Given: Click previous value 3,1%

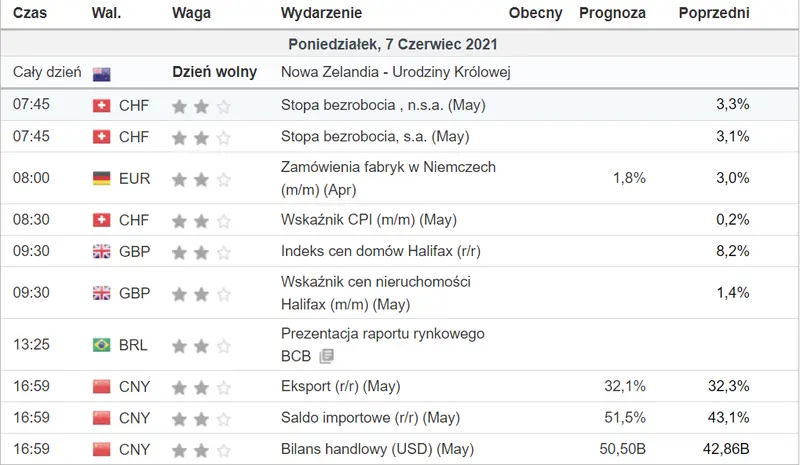Looking at the screenshot, I should pos(733,136).
